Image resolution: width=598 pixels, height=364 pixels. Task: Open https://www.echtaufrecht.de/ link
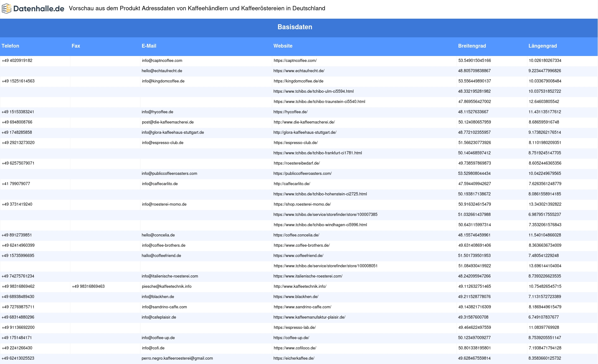299,71
